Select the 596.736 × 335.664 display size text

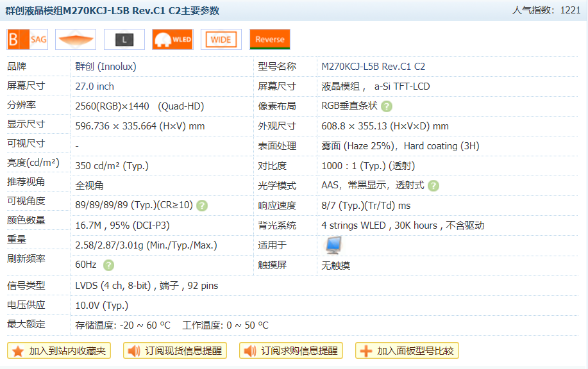[140, 126]
